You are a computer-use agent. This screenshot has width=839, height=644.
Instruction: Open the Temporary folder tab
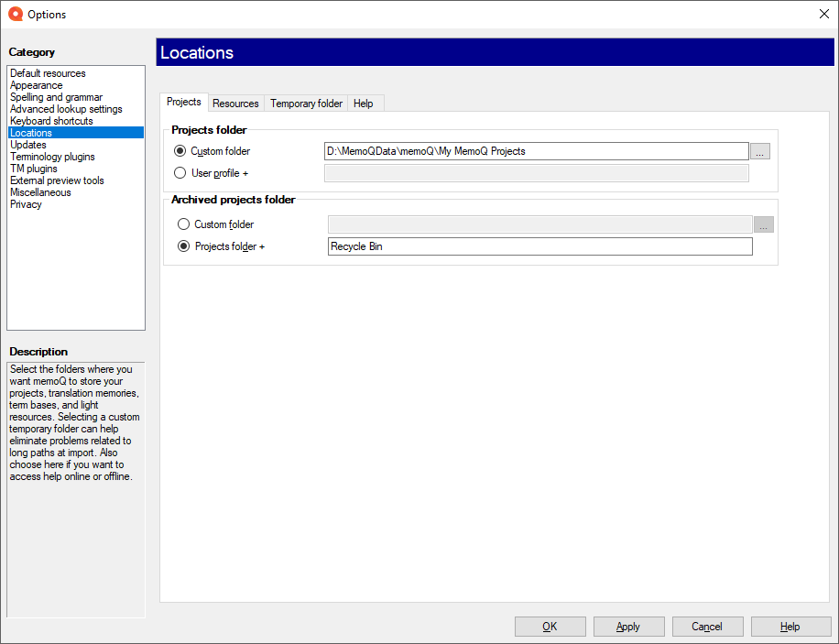click(306, 104)
